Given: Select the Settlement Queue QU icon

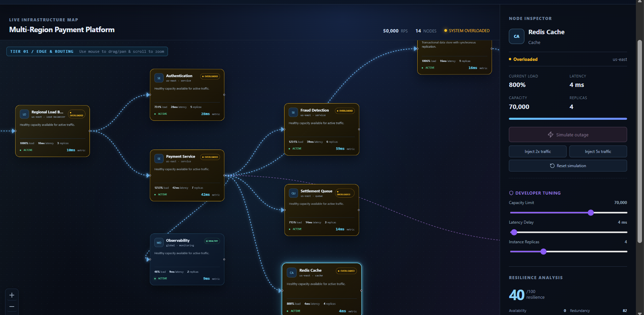Looking at the screenshot, I should click(x=293, y=194).
